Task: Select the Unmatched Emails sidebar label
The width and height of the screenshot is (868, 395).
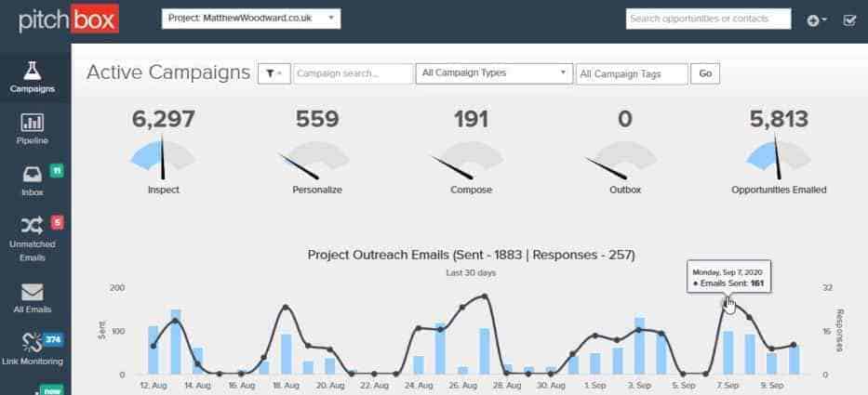Action: (x=33, y=251)
